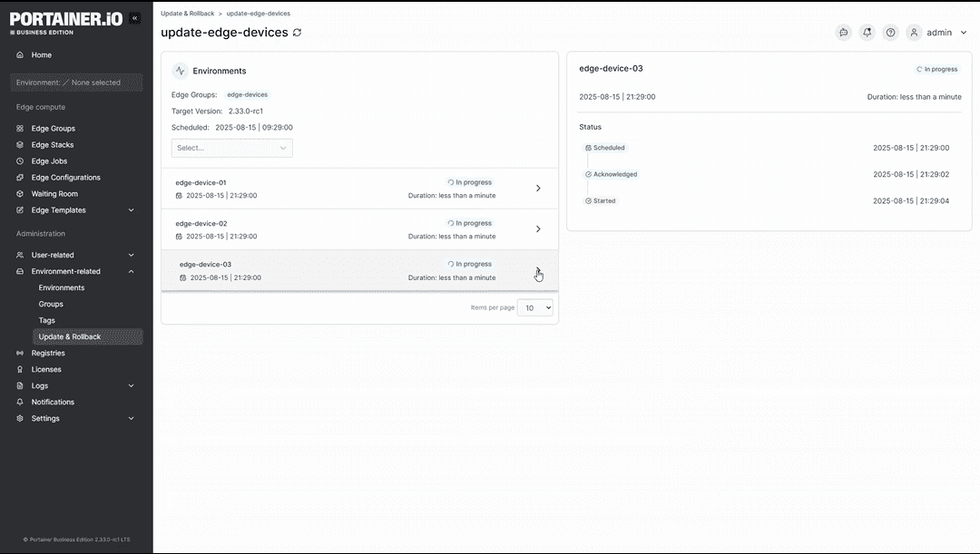Click the Registries sidebar icon

click(x=20, y=353)
